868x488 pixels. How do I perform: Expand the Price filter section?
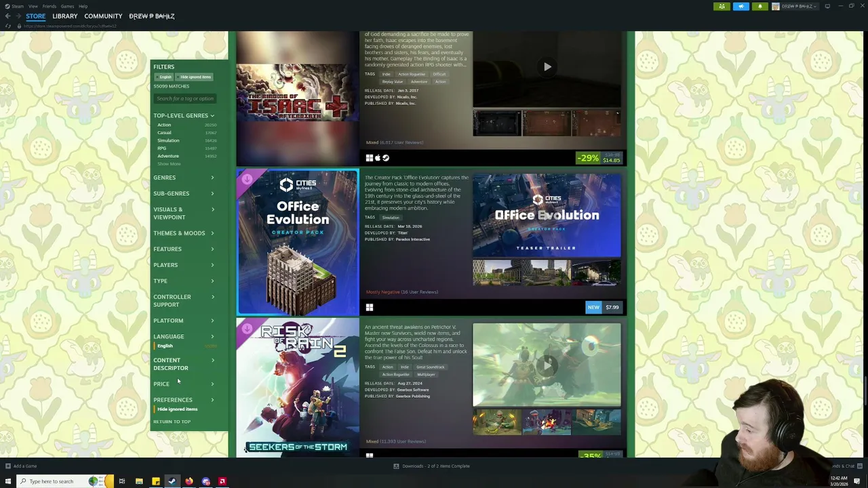[x=184, y=384]
